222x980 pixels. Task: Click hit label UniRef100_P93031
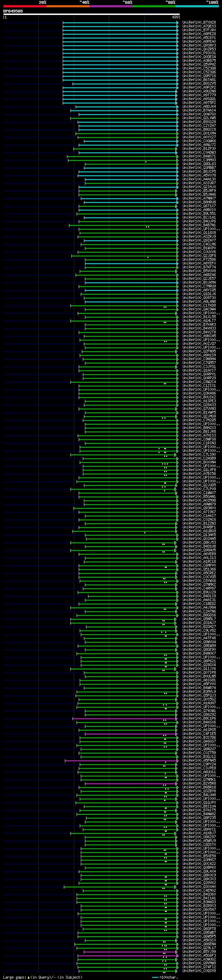199,53
